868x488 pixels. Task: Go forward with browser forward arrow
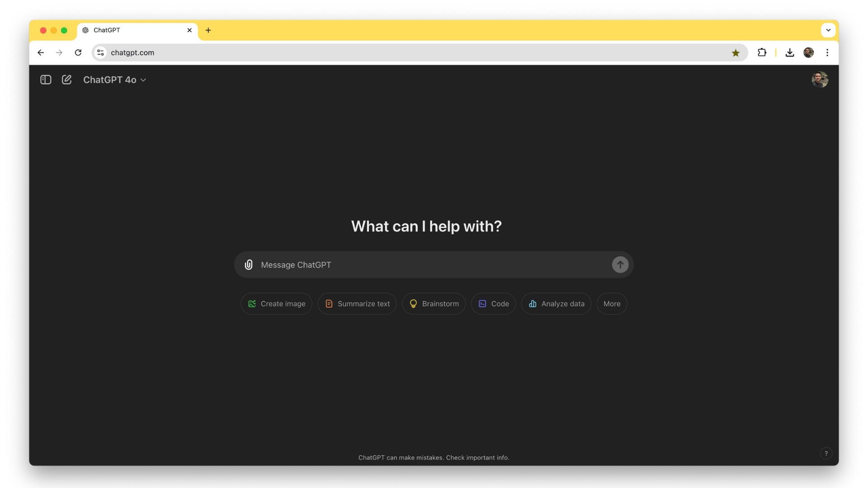[x=59, y=53]
